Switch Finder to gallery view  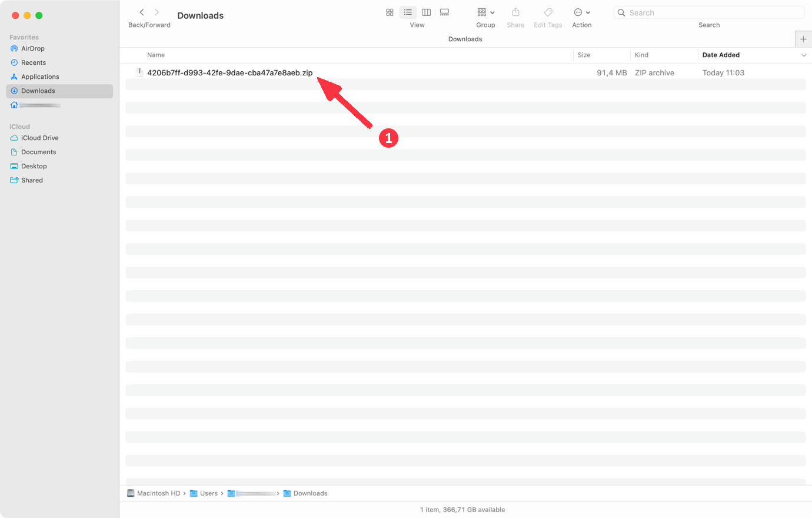coord(444,12)
